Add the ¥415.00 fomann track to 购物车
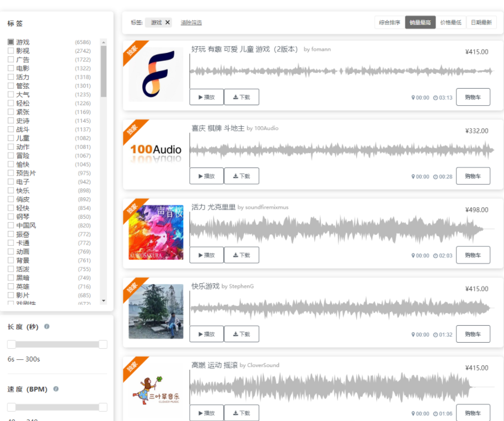 473,97
